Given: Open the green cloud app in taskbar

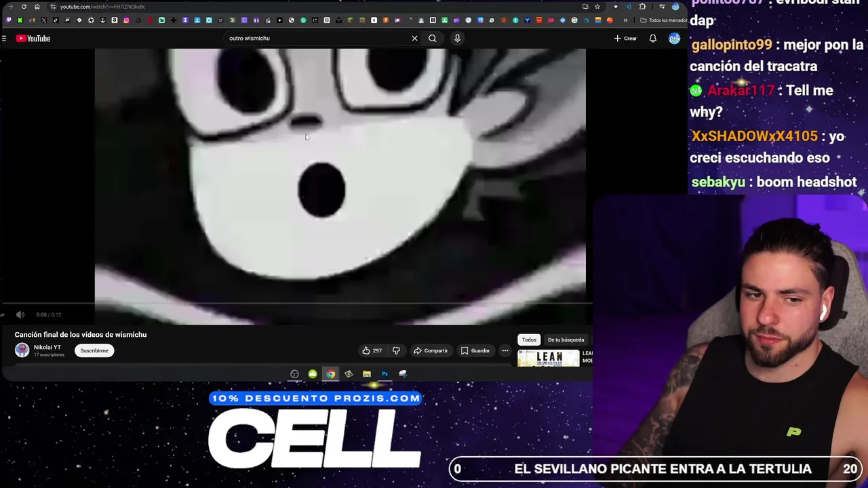Looking at the screenshot, I should click(313, 374).
